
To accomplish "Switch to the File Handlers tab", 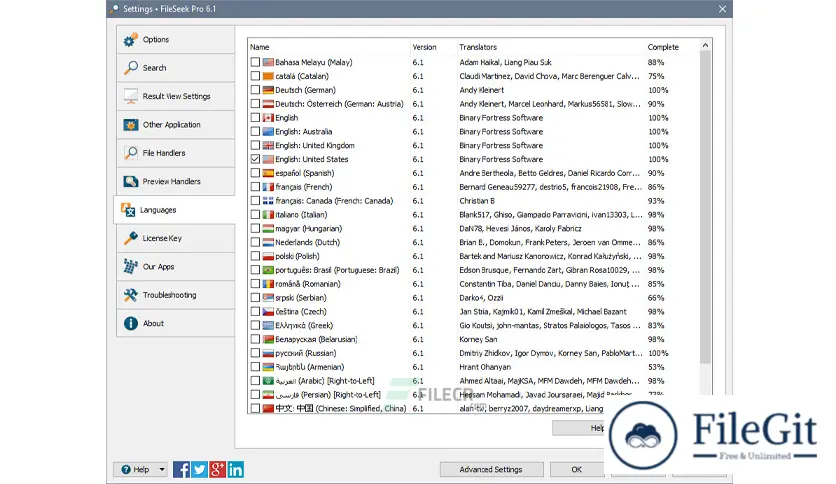I will tap(175, 153).
